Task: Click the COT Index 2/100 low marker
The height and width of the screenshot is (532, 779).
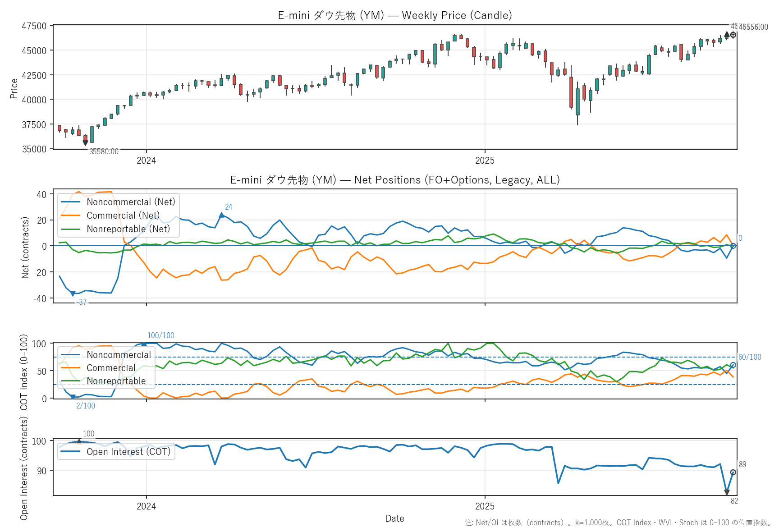Action: coord(73,397)
